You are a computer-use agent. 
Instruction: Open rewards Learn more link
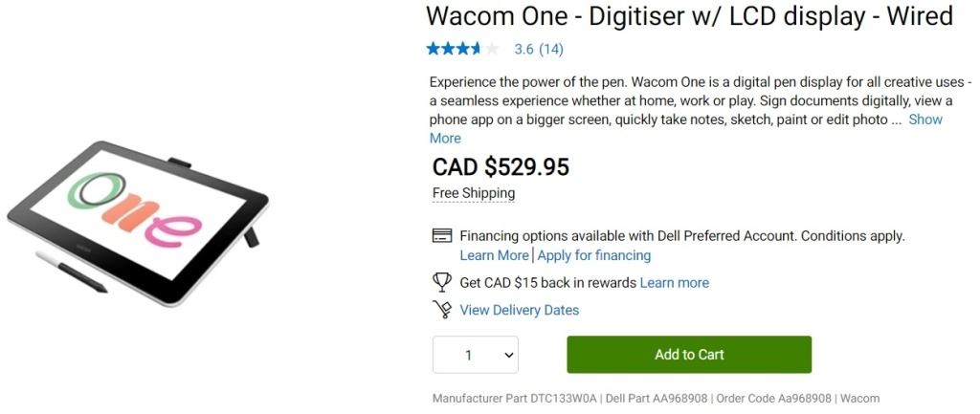pyautogui.click(x=675, y=282)
